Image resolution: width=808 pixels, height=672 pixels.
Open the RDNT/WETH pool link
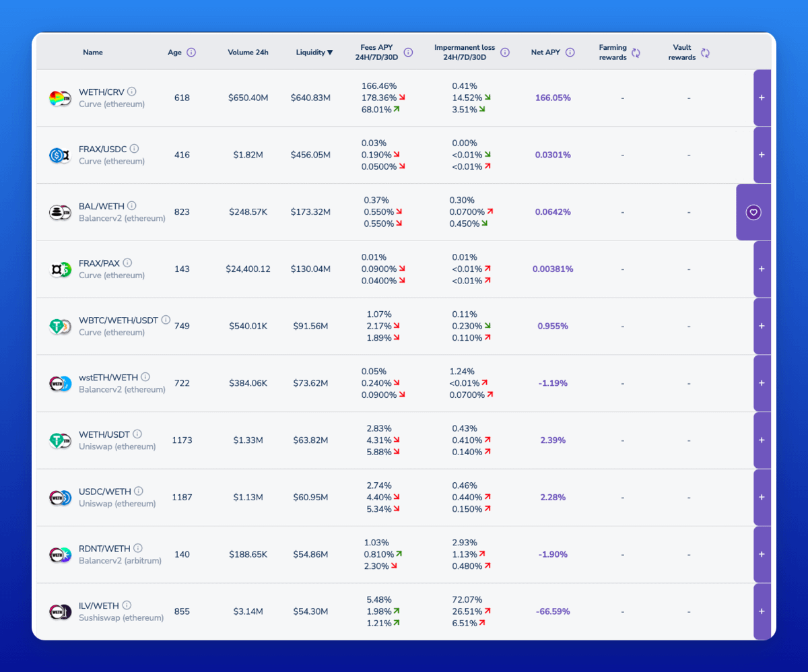pyautogui.click(x=104, y=548)
